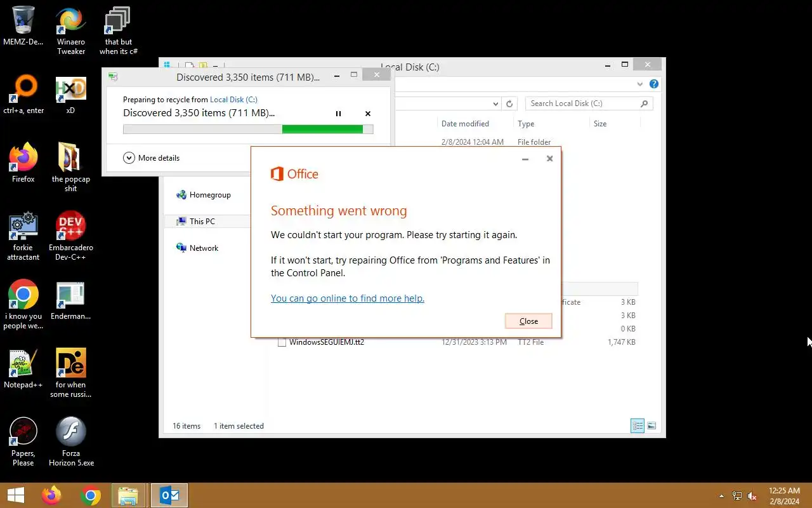
Task: Open the 'the popcap shit' folder icon
Action: [71, 168]
